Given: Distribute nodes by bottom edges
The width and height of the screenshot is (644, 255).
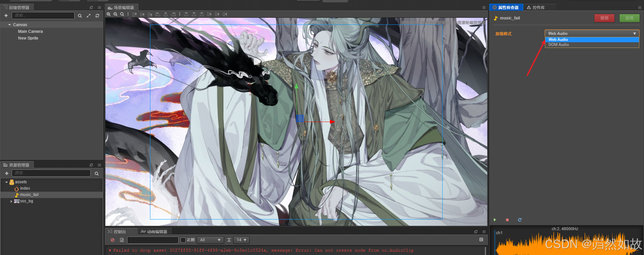Looking at the screenshot, I should point(202,14).
